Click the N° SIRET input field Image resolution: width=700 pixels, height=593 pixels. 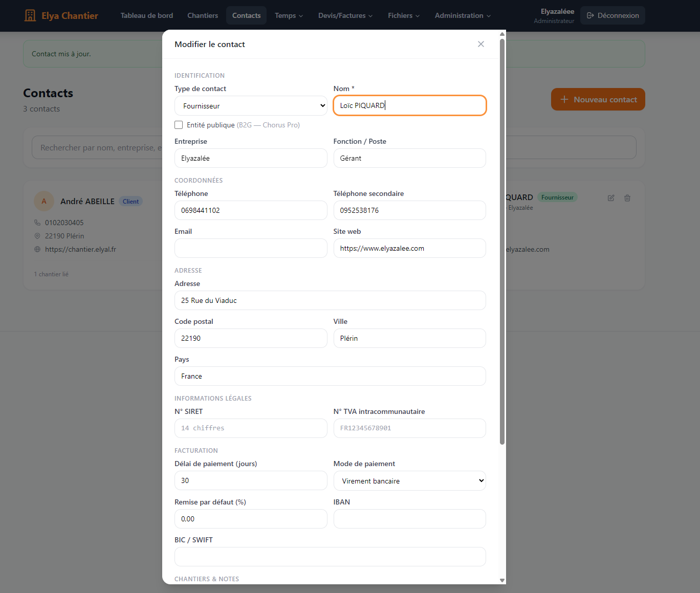click(251, 428)
